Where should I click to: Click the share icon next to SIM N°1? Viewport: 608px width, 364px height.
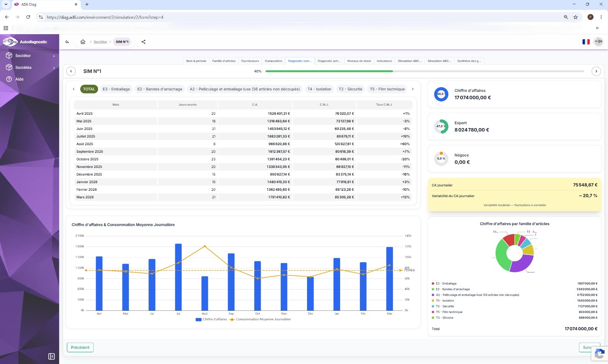(143, 42)
